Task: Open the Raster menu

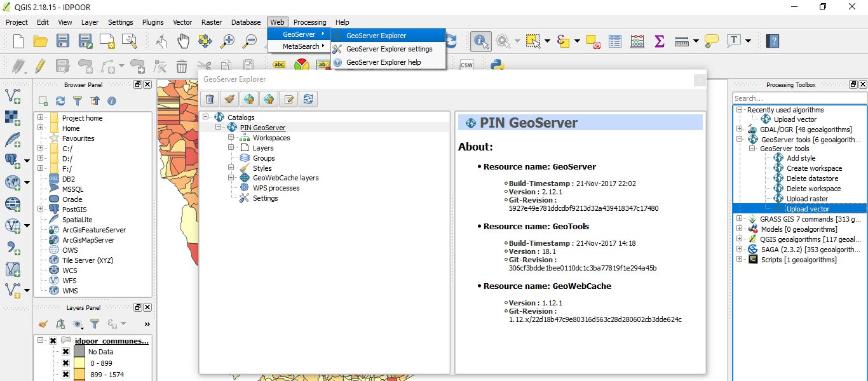Action: pos(212,22)
